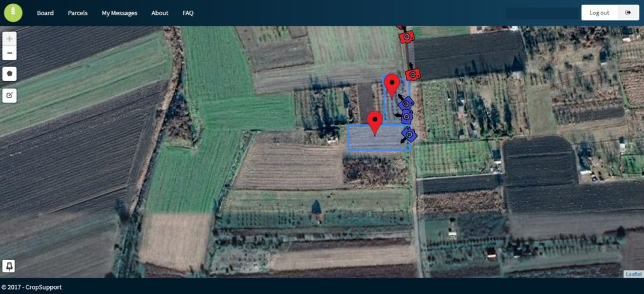This screenshot has width=644, height=294.
Task: Open the About page
Action: [160, 13]
